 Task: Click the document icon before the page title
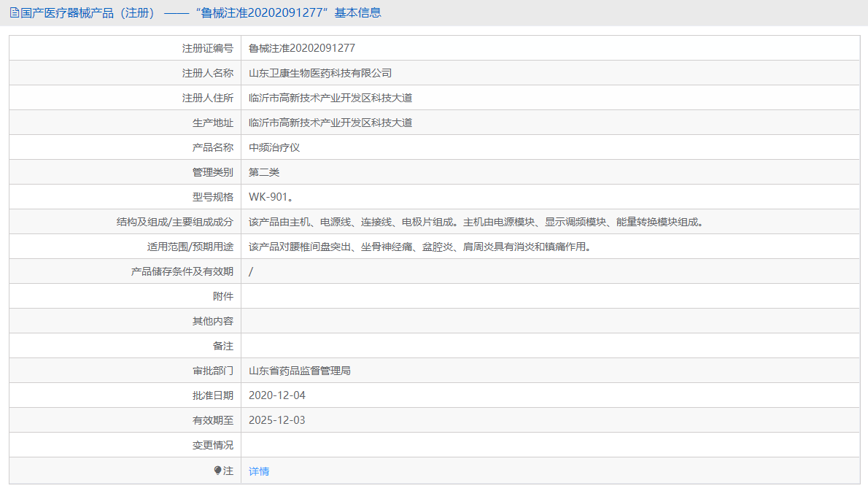pos(12,13)
